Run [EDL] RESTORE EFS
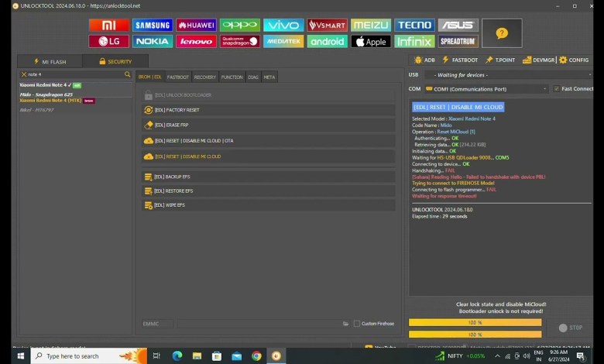Image resolution: width=604 pixels, height=364 pixels. pyautogui.click(x=269, y=191)
